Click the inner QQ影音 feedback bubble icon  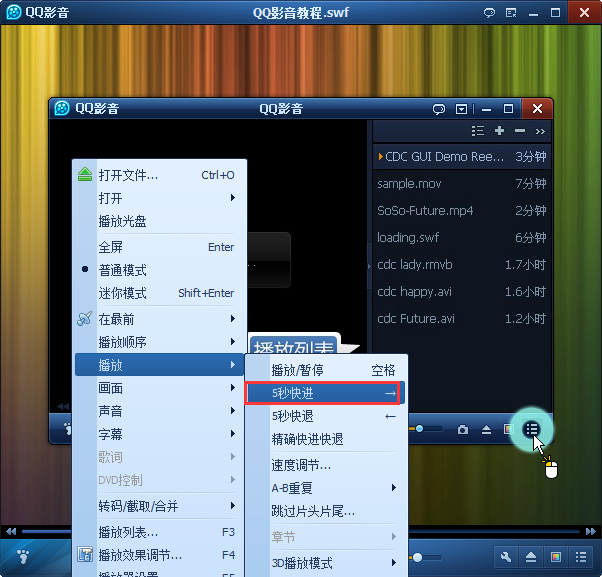coord(438,109)
